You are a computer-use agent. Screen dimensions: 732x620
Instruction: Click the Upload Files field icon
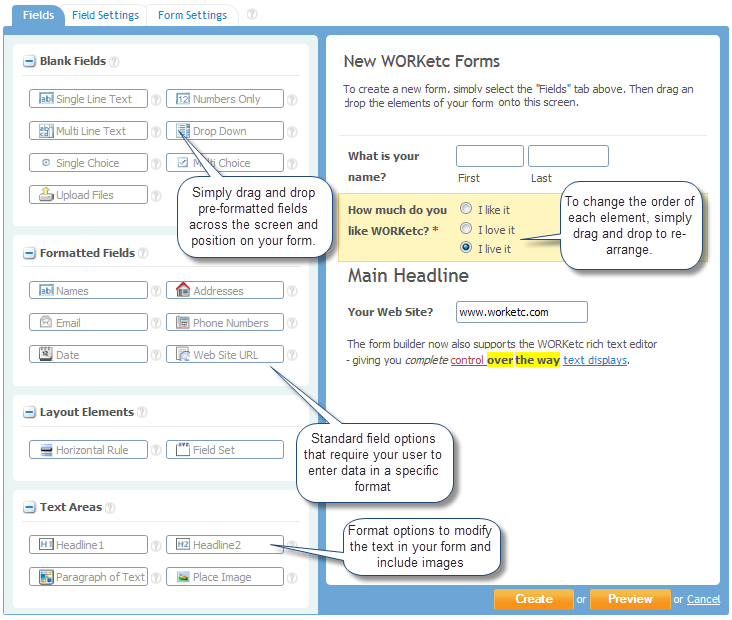[46, 195]
